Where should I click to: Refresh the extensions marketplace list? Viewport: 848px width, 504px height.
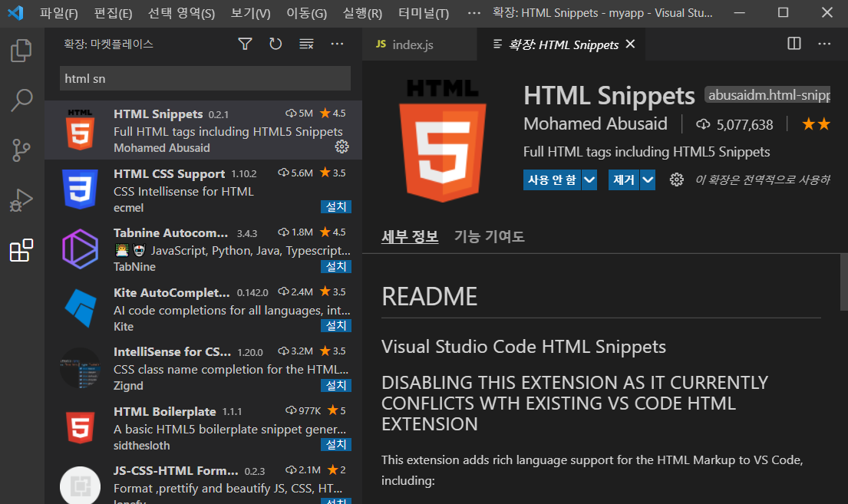276,44
